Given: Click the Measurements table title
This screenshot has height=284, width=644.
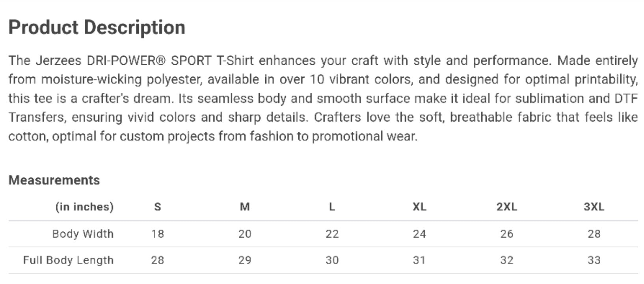Looking at the screenshot, I should pos(54,180).
